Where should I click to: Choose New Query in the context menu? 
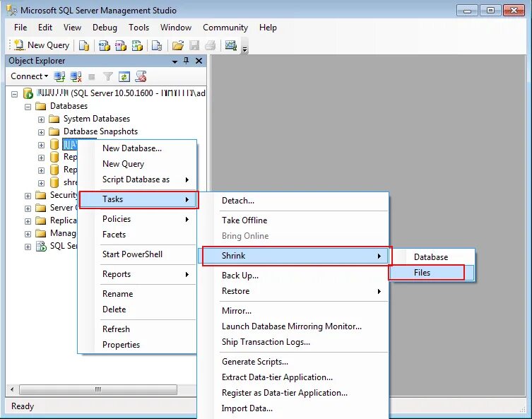(137, 164)
